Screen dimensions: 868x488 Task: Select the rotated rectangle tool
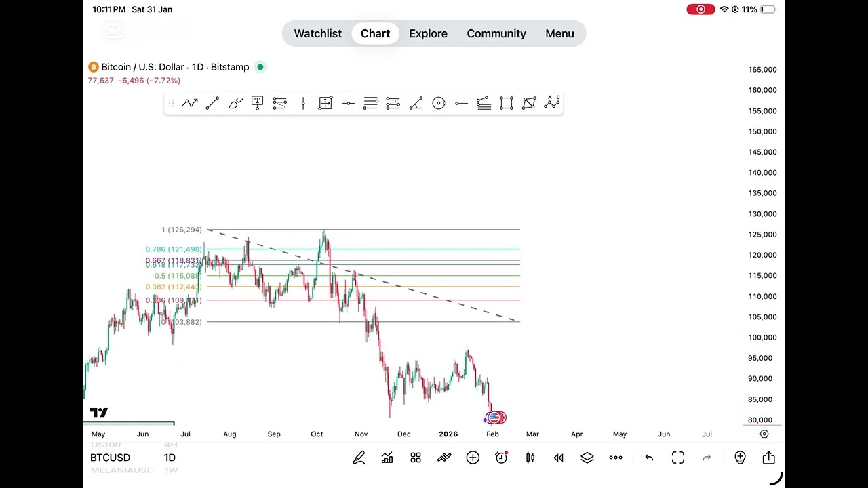click(529, 103)
